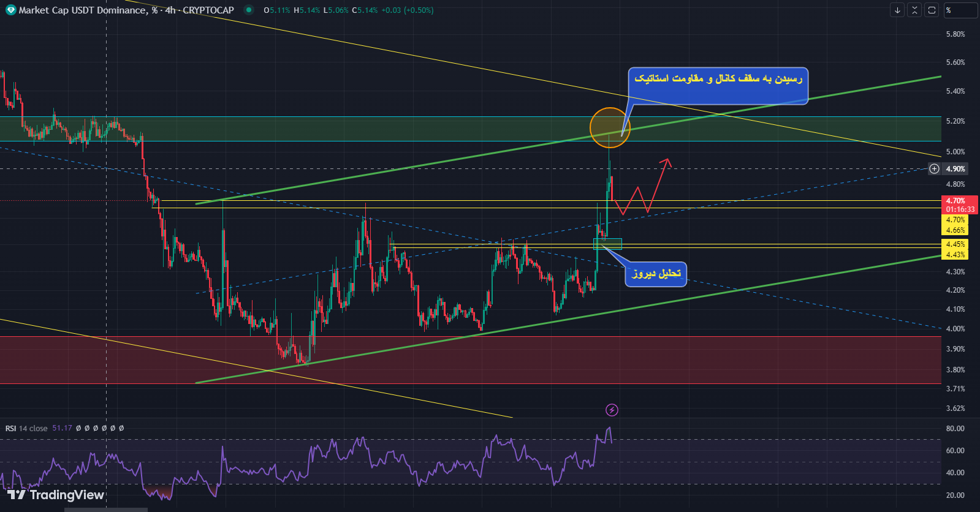Click the 5.80% price axis tick
Viewport: 980px width, 512px height.
(x=955, y=34)
